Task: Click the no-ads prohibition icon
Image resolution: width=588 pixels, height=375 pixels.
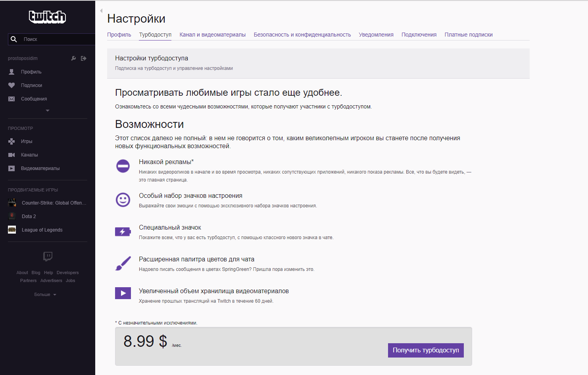Action: [123, 166]
